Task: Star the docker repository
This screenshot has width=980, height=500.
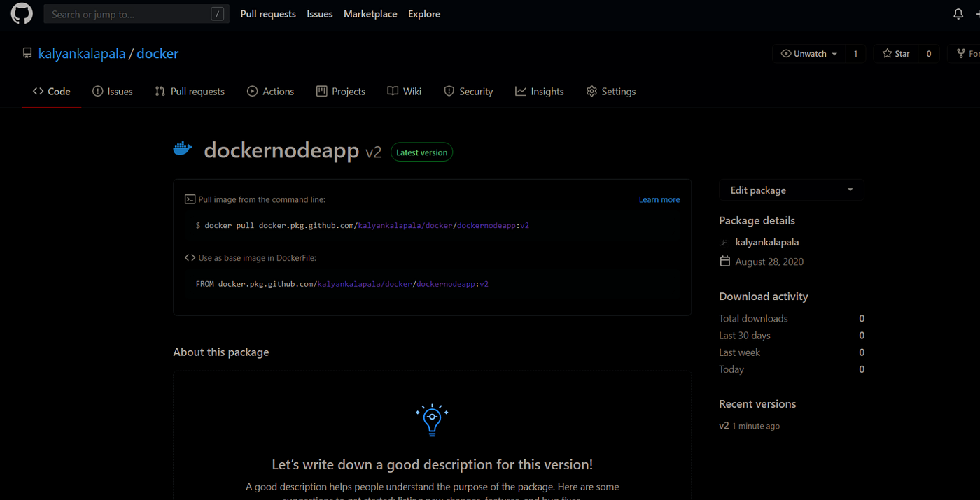Action: [x=895, y=53]
